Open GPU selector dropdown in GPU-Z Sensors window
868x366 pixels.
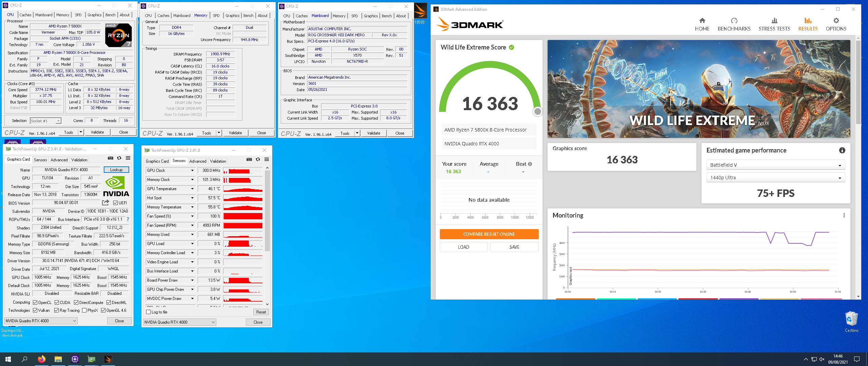[179, 322]
